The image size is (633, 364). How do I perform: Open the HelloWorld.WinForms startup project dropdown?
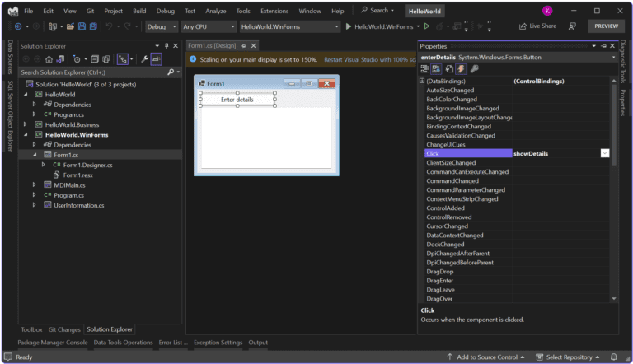pyautogui.click(x=289, y=26)
